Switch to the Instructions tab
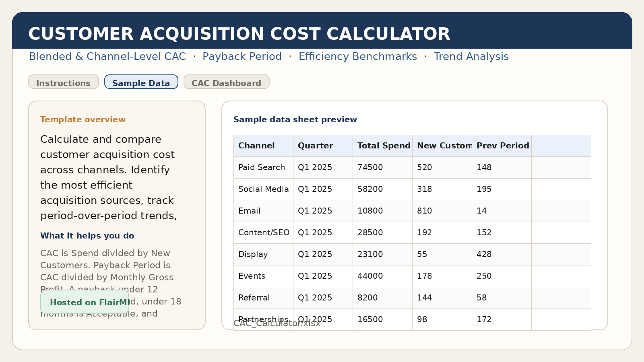This screenshot has width=644, height=362. coord(63,83)
